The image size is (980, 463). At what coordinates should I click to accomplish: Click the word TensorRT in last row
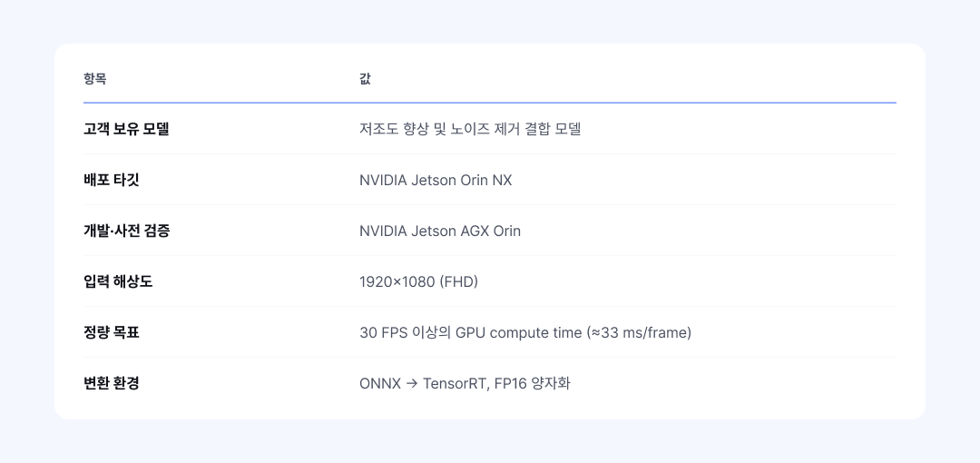click(x=455, y=383)
